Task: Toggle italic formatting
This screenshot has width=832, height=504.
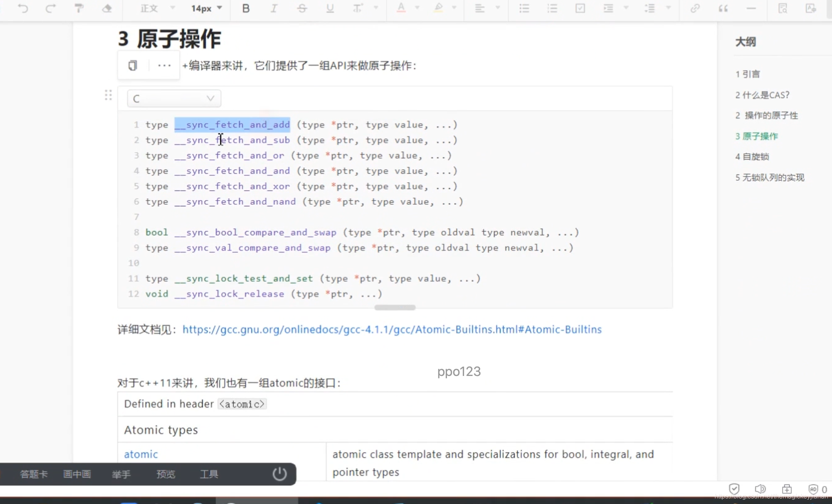Action: 274,8
